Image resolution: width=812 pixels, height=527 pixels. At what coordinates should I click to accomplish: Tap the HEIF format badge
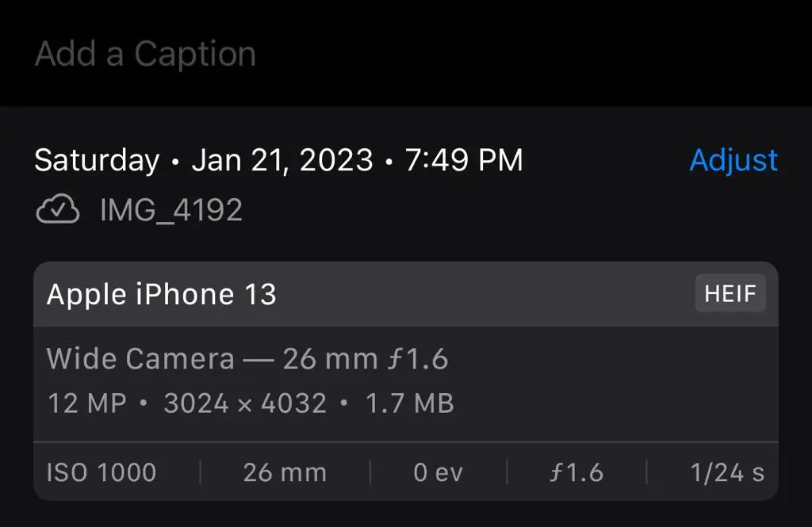click(x=730, y=294)
